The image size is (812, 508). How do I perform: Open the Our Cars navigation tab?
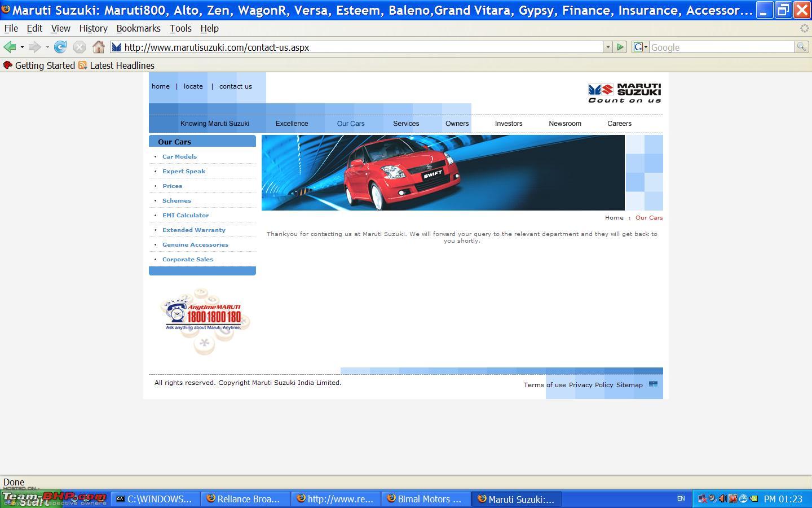[351, 124]
